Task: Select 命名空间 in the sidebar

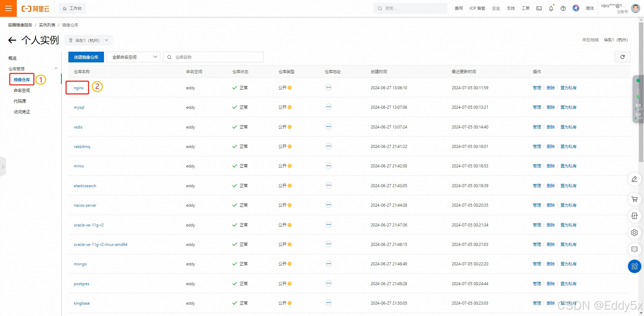Action: [x=22, y=90]
